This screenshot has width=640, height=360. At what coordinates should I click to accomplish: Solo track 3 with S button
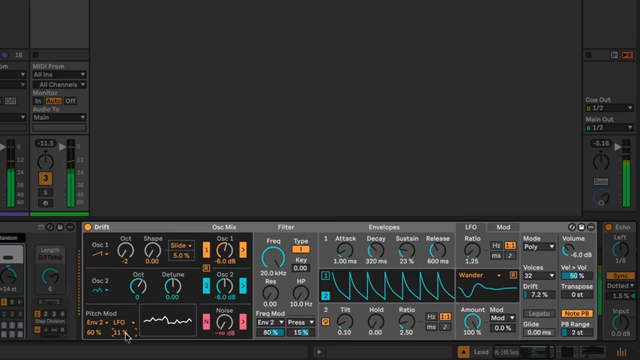tap(45, 193)
